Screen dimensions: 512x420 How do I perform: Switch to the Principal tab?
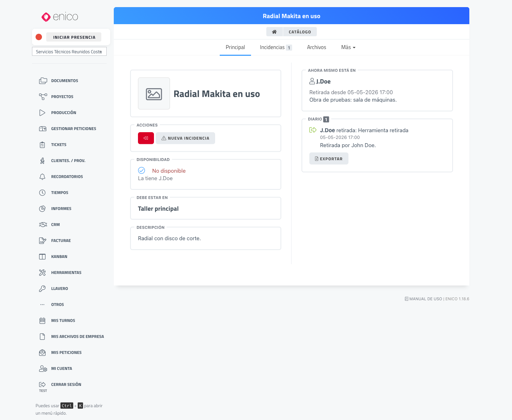[x=235, y=47]
